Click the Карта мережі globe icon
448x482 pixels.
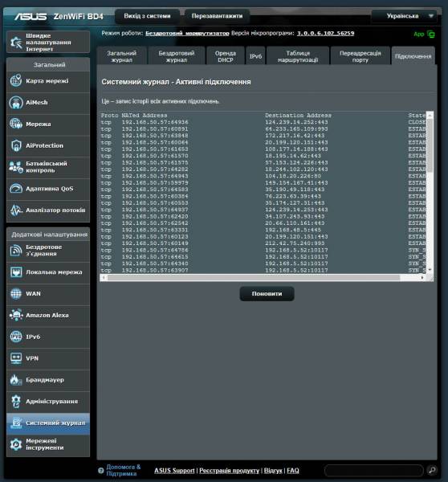(x=16, y=81)
